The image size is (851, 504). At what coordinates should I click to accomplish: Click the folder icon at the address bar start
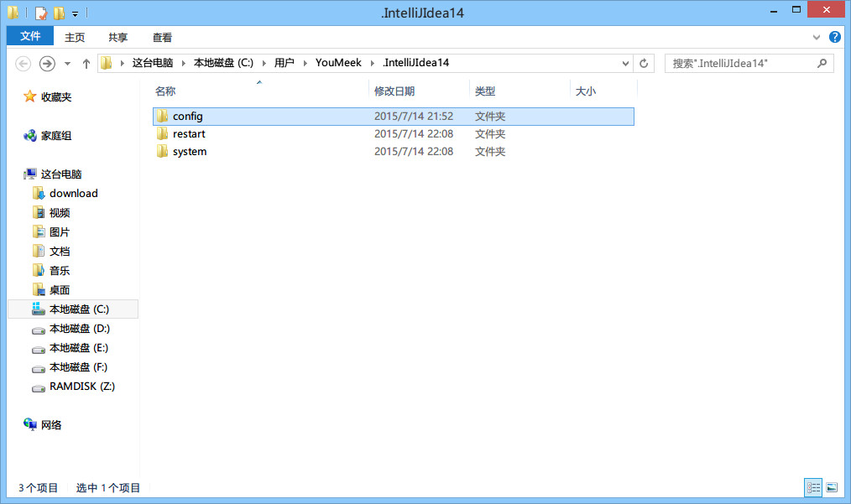click(x=105, y=62)
